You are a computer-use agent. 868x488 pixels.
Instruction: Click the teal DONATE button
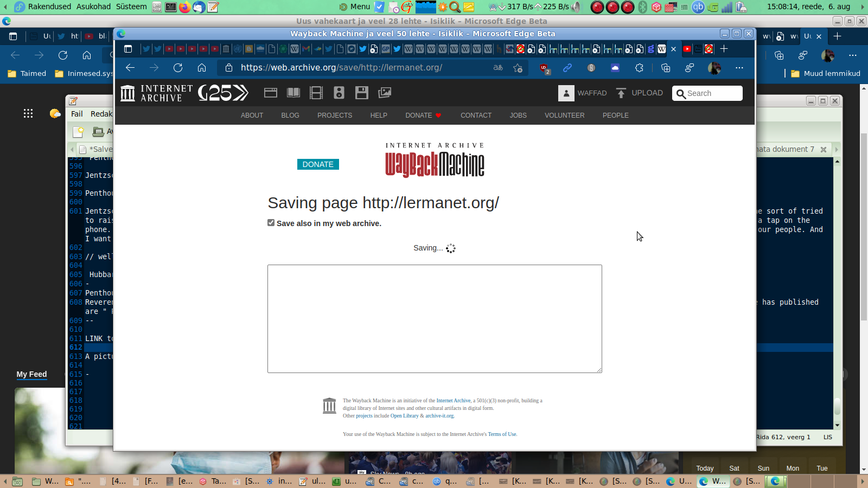(x=318, y=164)
